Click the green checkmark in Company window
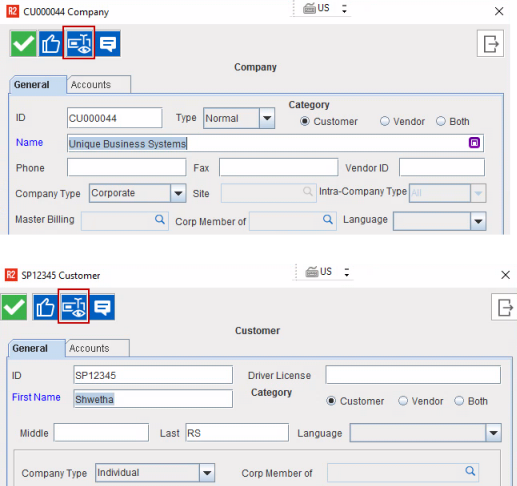This screenshot has height=486, width=517. coord(23,44)
